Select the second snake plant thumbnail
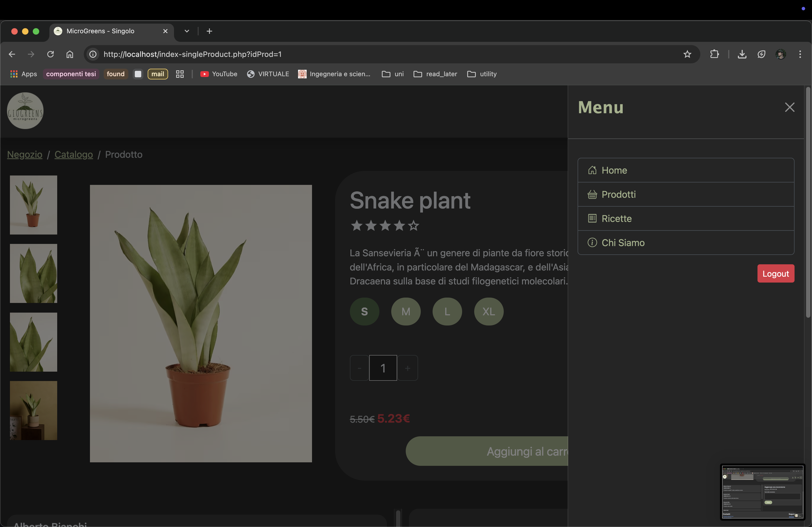This screenshot has height=527, width=812. (x=34, y=273)
